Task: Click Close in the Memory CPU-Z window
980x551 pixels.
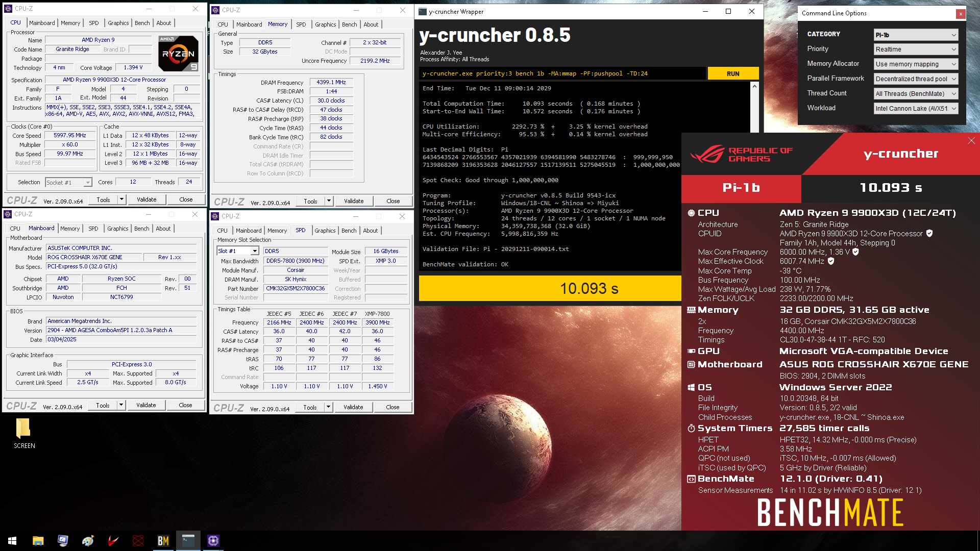Action: pyautogui.click(x=393, y=201)
